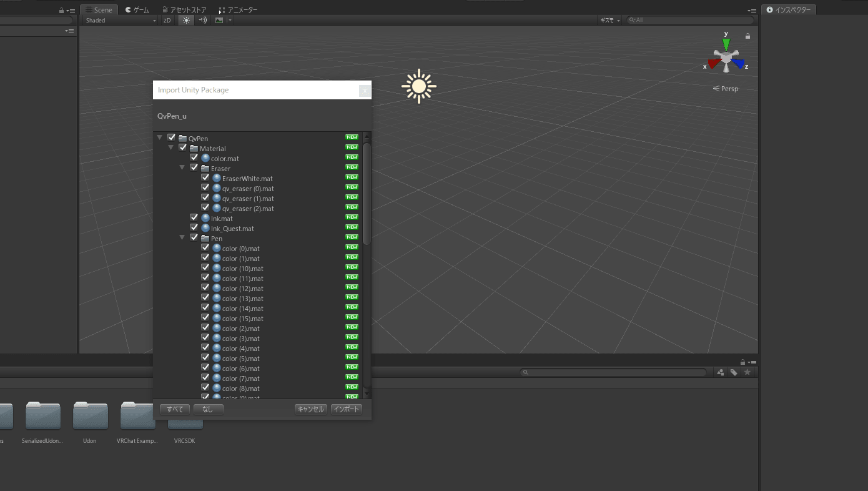Collapse the Pen folder tree arrow
The image size is (868, 491).
click(x=182, y=238)
